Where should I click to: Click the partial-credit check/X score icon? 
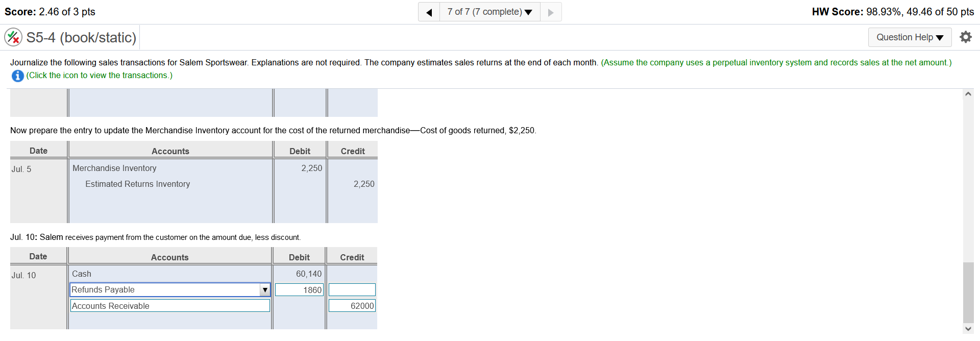click(x=13, y=37)
